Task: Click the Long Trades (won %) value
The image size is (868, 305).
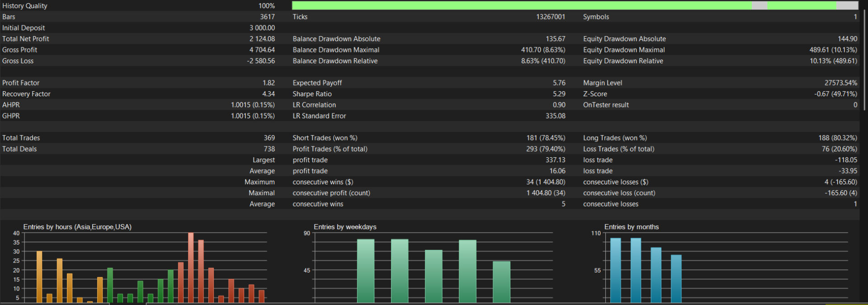Action: pyautogui.click(x=838, y=138)
